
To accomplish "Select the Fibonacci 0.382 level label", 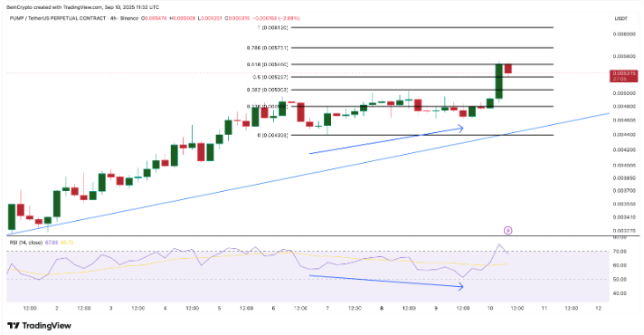I will tap(268, 90).
